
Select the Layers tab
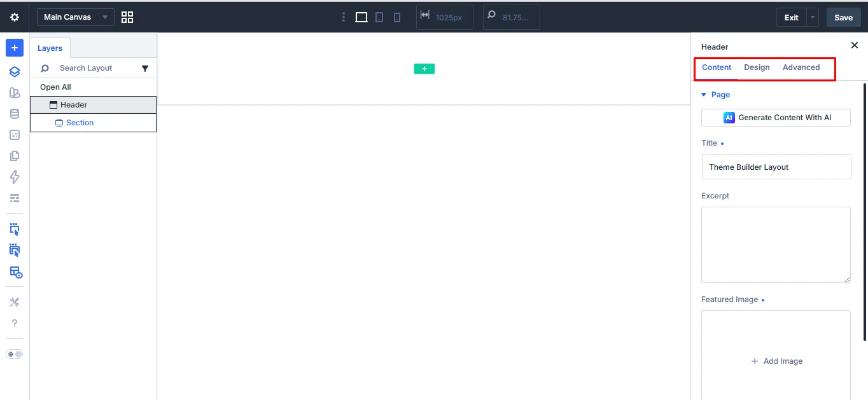point(50,48)
